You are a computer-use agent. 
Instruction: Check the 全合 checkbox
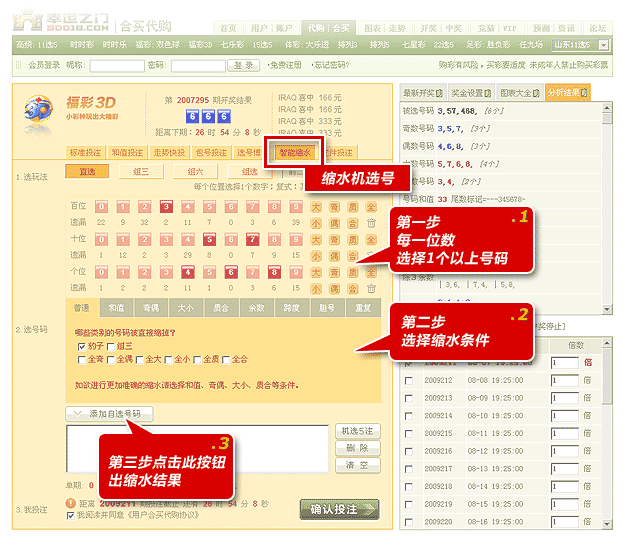pos(226,360)
